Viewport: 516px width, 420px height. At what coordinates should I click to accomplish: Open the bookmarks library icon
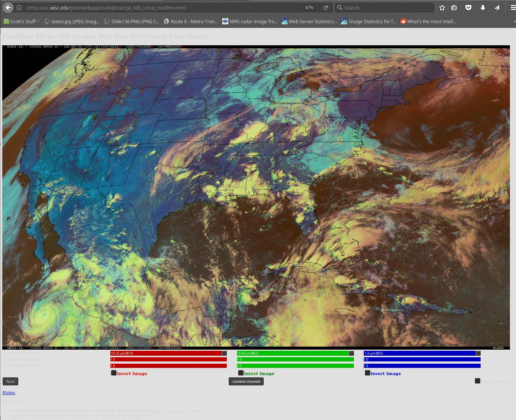click(454, 8)
